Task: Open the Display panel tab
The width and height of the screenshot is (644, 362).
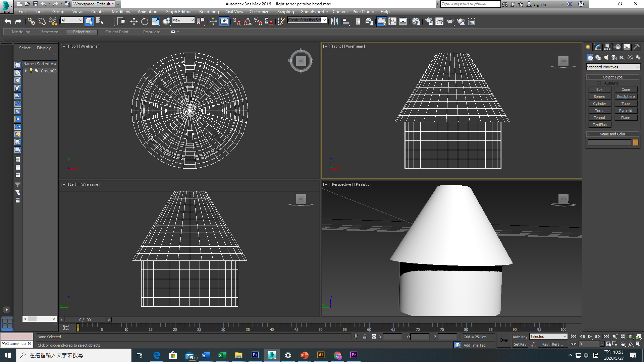Action: [627, 47]
